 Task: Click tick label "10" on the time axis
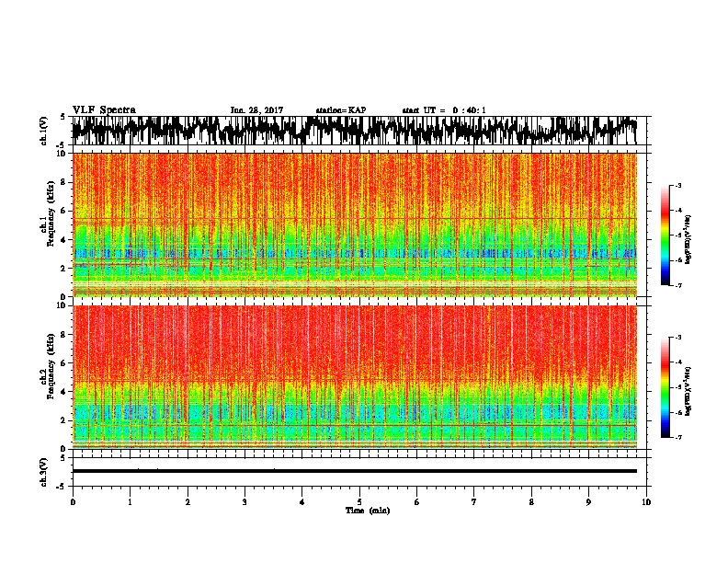point(646,502)
